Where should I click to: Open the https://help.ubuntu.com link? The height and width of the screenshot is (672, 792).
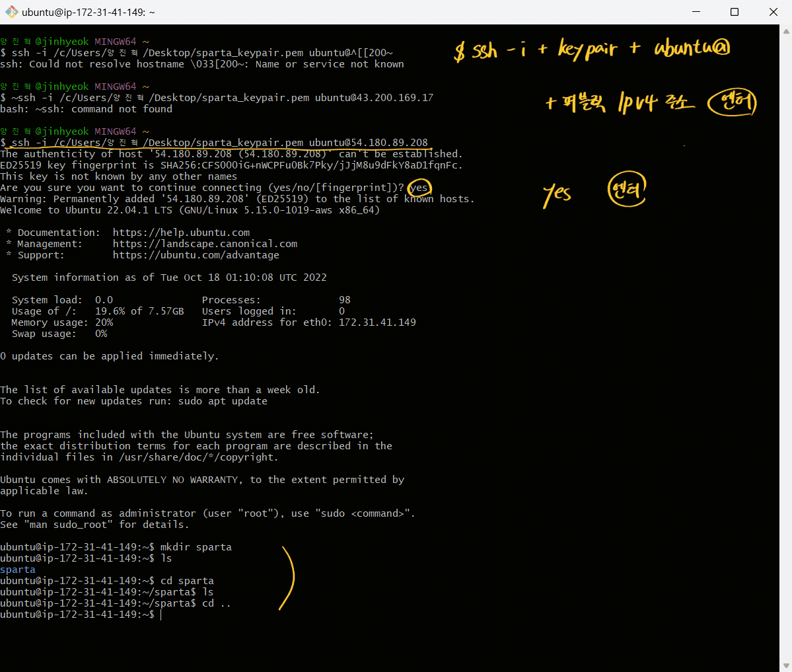pos(182,233)
